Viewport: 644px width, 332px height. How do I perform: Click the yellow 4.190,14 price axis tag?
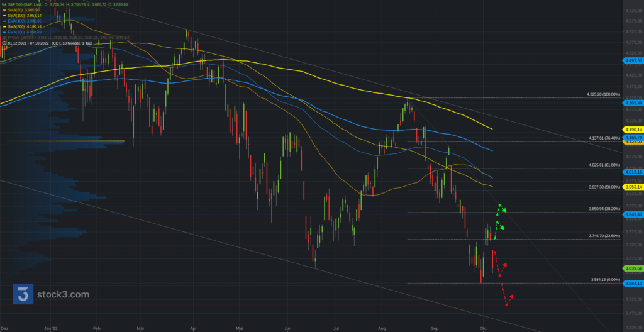pos(633,130)
